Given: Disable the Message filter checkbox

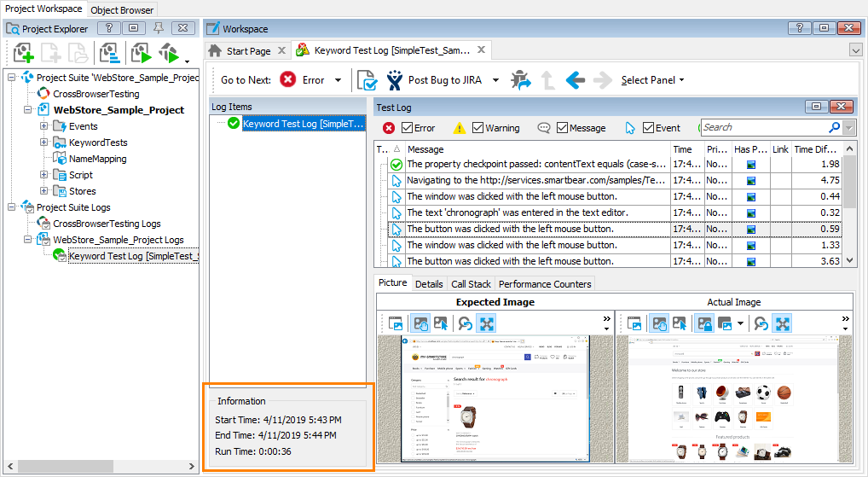Looking at the screenshot, I should click(x=563, y=128).
